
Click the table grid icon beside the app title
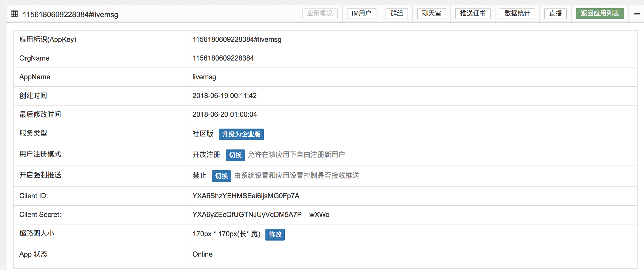(14, 14)
